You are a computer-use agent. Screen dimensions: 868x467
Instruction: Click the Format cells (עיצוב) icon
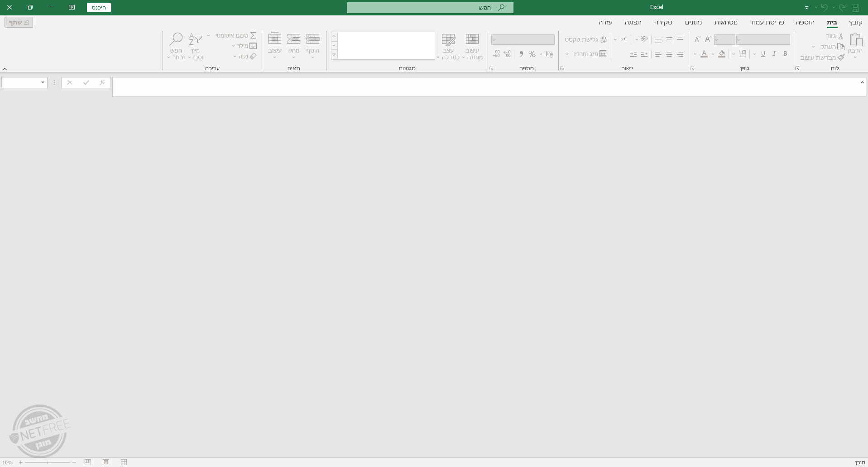coord(275,39)
